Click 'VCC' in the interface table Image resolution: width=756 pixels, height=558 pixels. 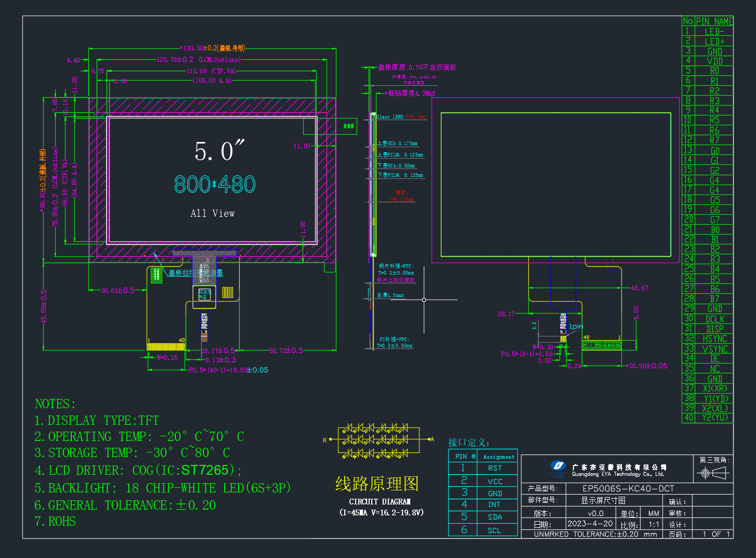click(495, 482)
